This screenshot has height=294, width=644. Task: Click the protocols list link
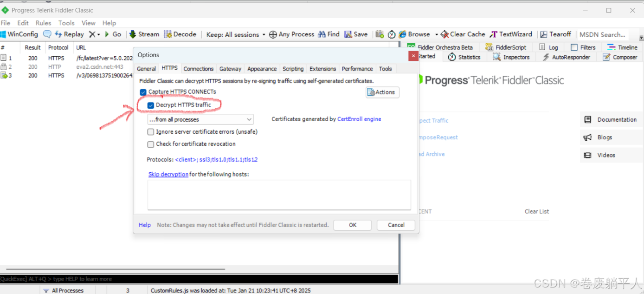pyautogui.click(x=216, y=160)
